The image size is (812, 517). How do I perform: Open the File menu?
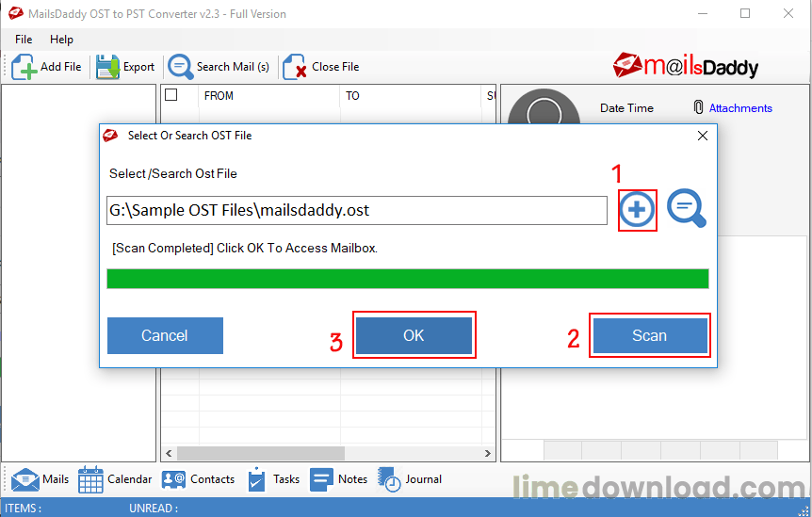[x=24, y=40]
